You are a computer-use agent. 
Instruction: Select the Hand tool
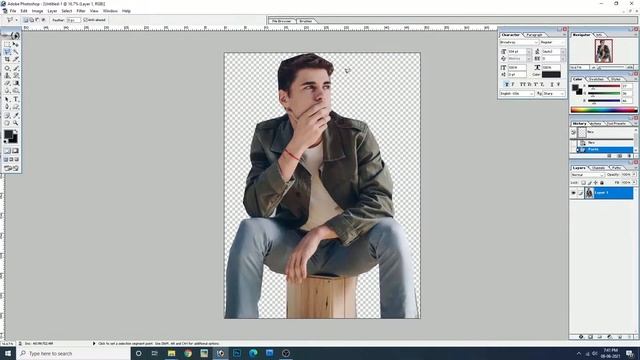[7, 123]
